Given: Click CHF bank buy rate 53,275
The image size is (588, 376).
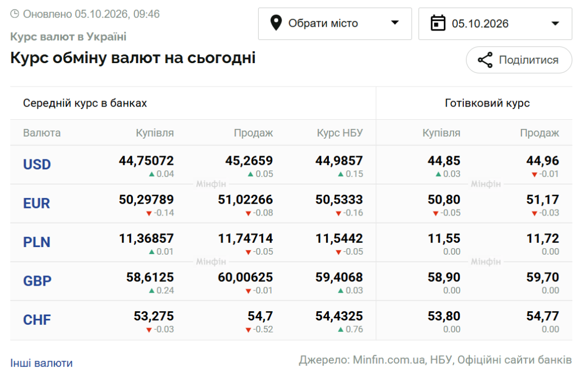Looking at the screenshot, I should (x=154, y=316).
